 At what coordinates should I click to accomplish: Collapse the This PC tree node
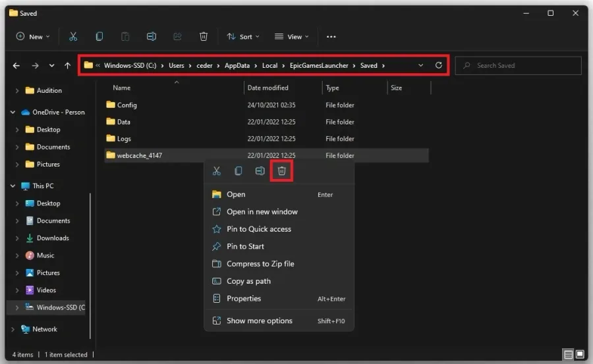[x=13, y=186]
